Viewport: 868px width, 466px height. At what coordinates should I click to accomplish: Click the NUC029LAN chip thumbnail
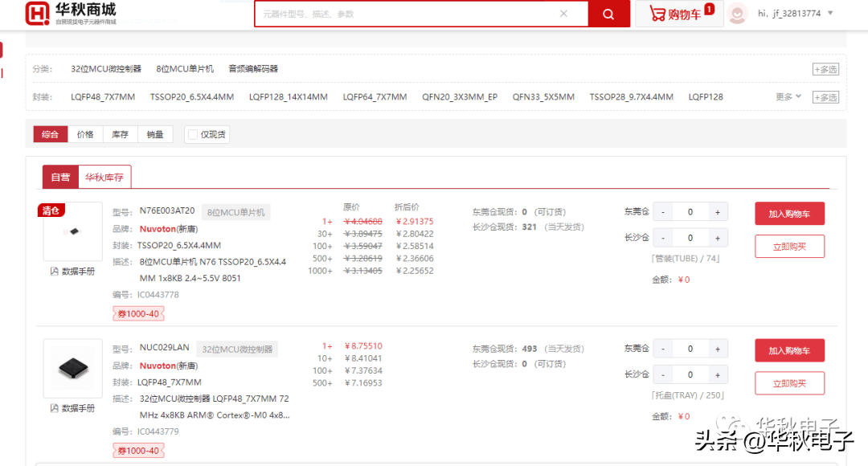point(73,368)
